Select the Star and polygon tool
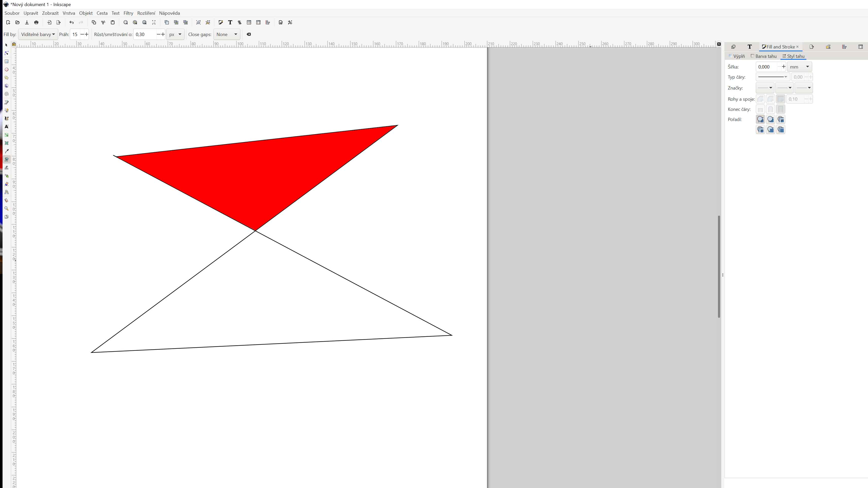868x488 pixels. pyautogui.click(x=6, y=78)
